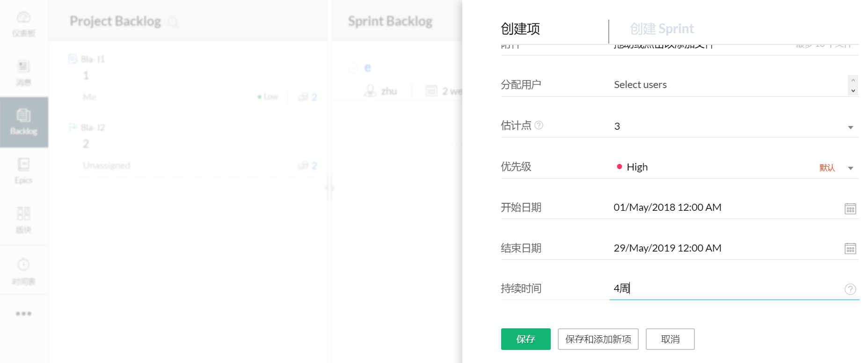This screenshot has height=363, width=868.
Task: Open the timesheet icon in sidebar
Action: [24, 271]
